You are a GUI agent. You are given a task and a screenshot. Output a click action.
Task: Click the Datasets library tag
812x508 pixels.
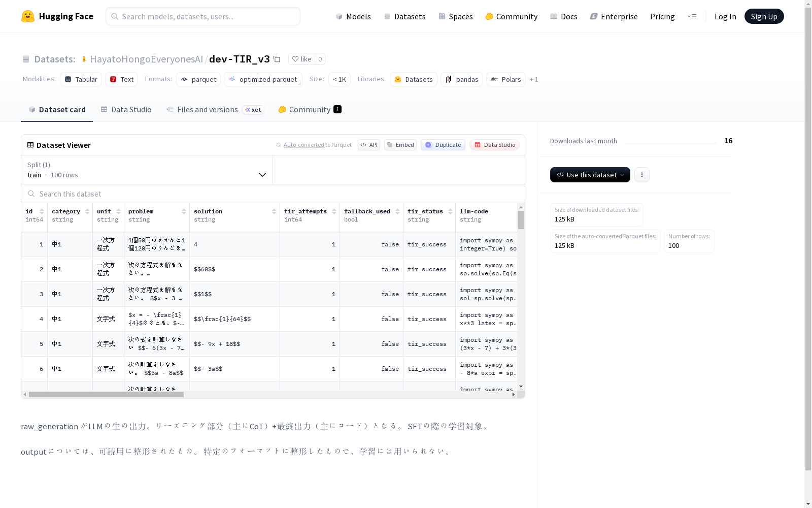click(x=414, y=79)
